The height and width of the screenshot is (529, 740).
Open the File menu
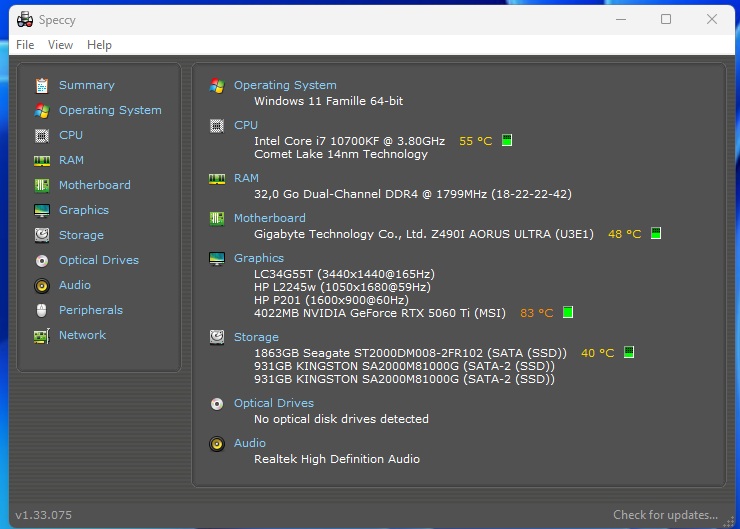point(25,45)
